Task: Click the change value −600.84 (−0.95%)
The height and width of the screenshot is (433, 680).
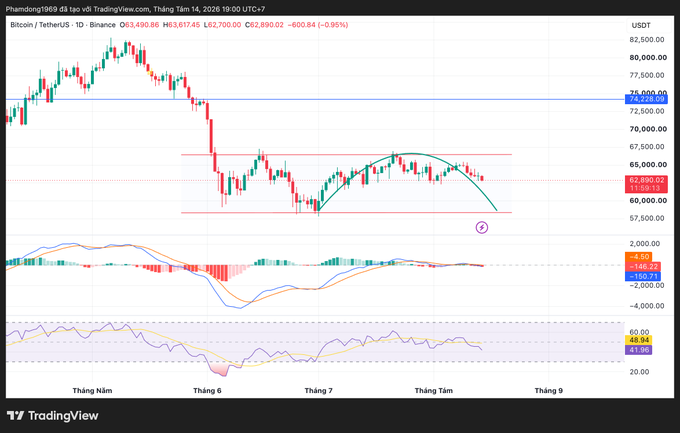Action: pyautogui.click(x=318, y=25)
